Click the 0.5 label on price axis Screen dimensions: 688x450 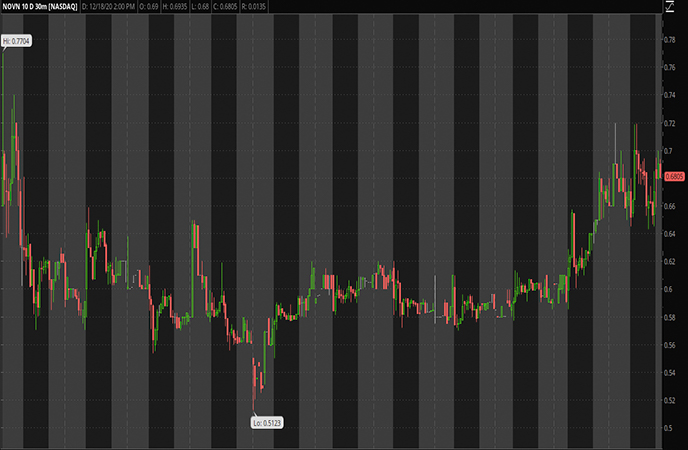pos(668,428)
